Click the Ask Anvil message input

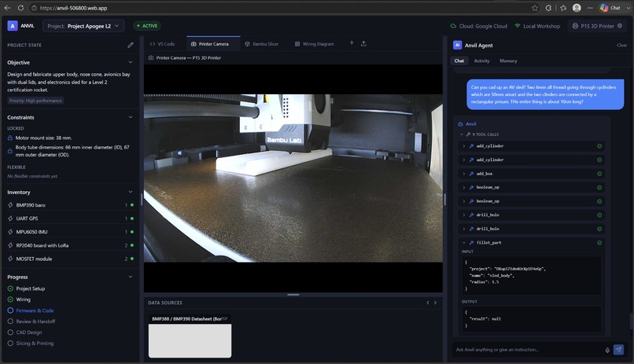coord(528,350)
